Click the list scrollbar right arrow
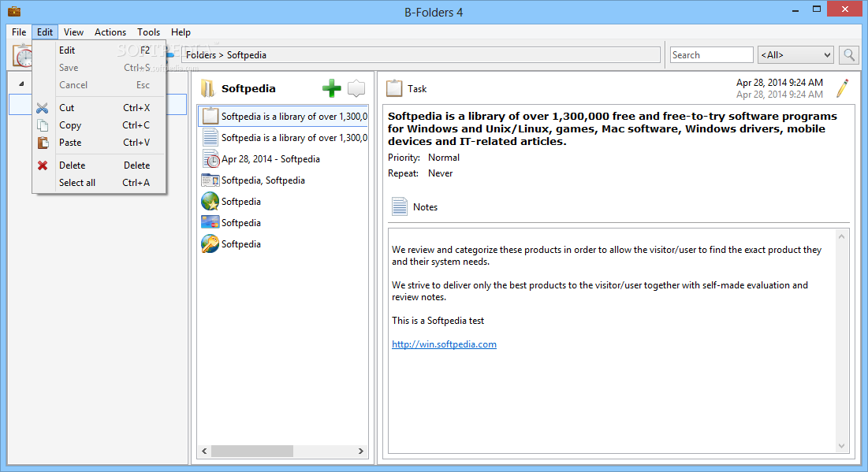The width and height of the screenshot is (868, 472). click(x=361, y=451)
